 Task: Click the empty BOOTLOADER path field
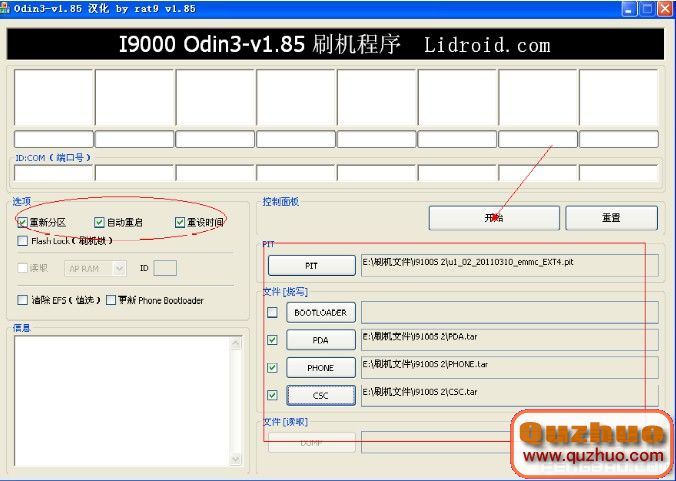[x=510, y=312]
